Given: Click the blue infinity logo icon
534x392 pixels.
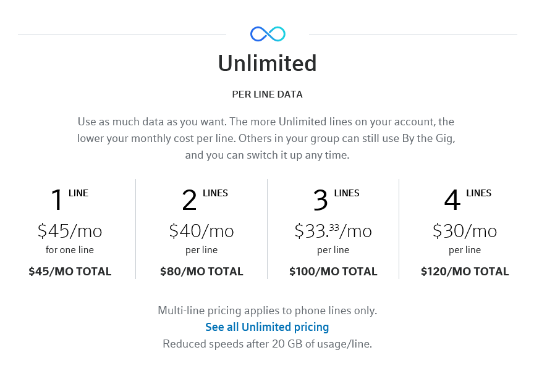Looking at the screenshot, I should point(267,33).
